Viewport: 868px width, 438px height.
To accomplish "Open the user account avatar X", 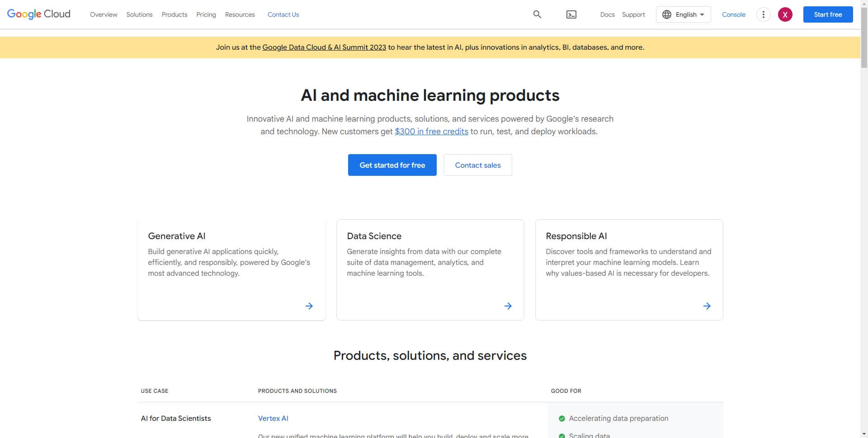I will pos(785,14).
